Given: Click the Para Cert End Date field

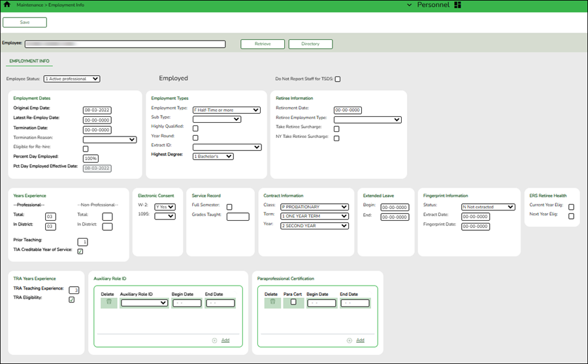Looking at the screenshot, I should pyautogui.click(x=355, y=303).
